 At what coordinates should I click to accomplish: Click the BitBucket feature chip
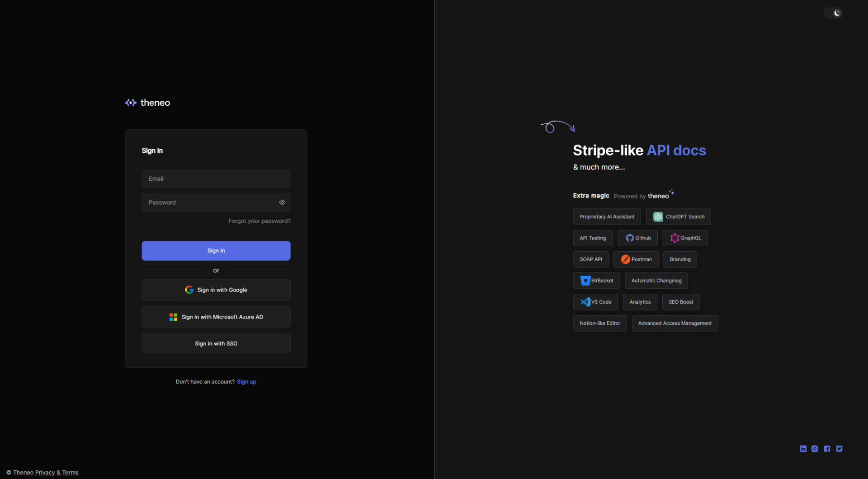point(596,281)
